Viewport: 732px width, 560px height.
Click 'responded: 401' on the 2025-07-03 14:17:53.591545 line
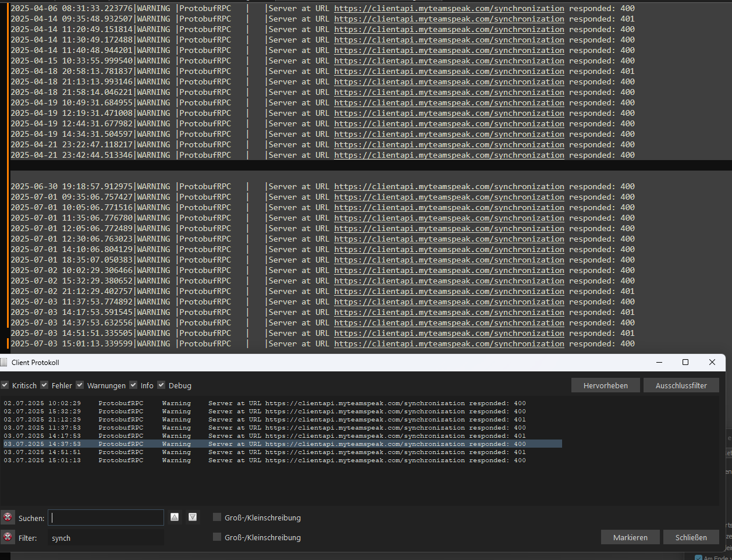[602, 313]
